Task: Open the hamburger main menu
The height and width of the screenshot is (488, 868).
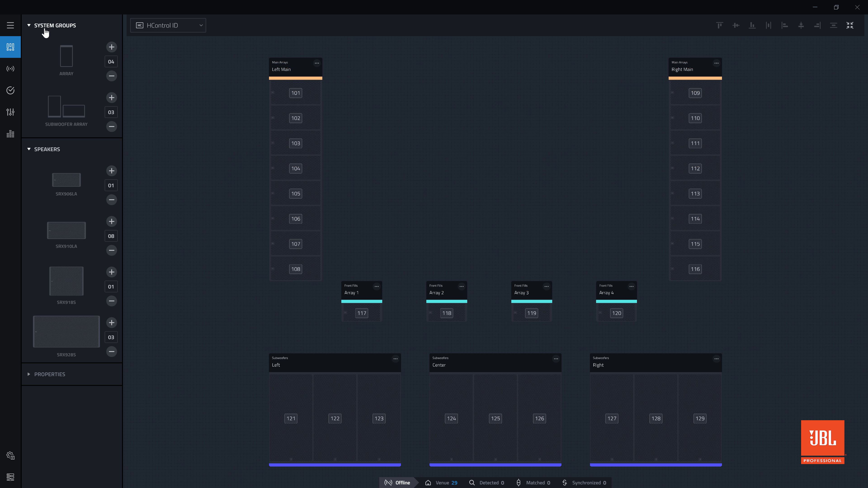Action: (x=10, y=25)
